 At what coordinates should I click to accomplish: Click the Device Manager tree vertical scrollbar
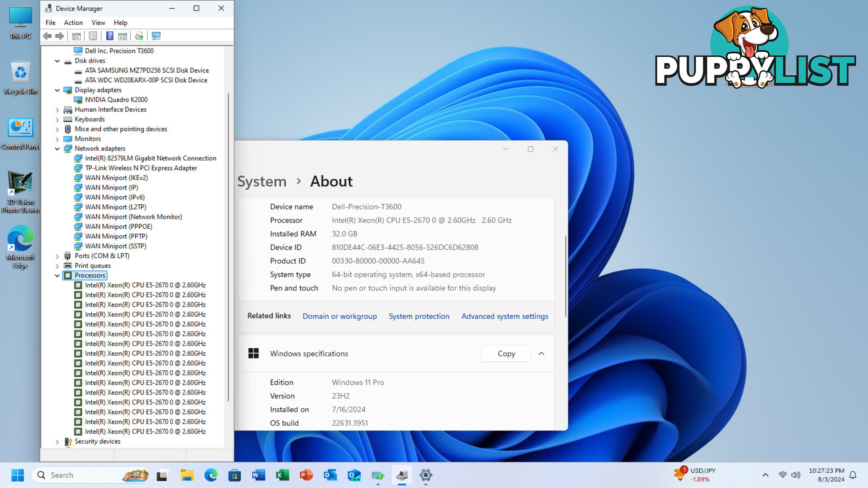coord(229,248)
